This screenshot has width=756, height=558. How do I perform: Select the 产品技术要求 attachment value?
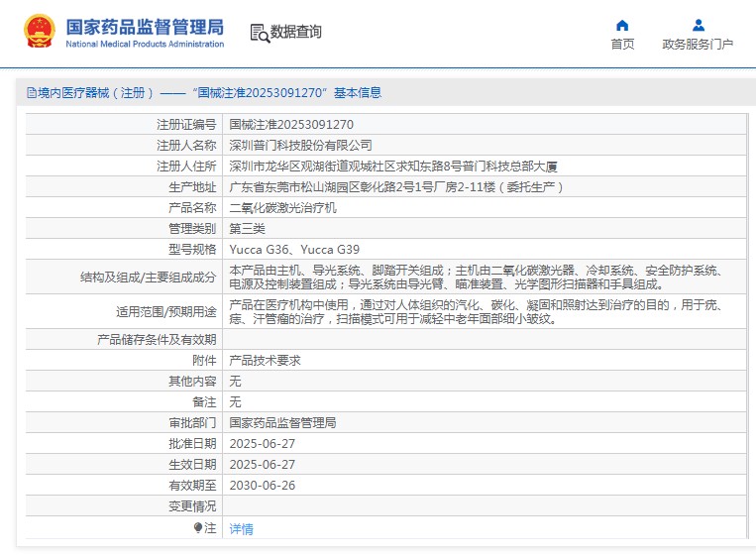[x=265, y=360]
